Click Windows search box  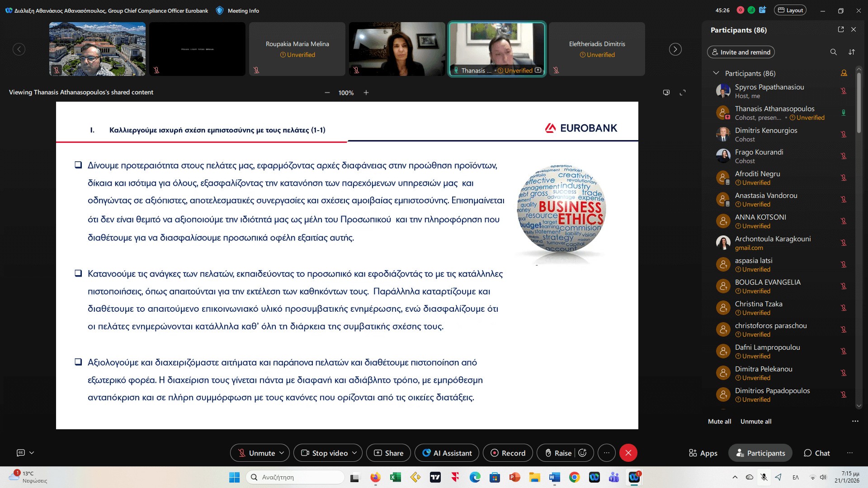point(295,477)
